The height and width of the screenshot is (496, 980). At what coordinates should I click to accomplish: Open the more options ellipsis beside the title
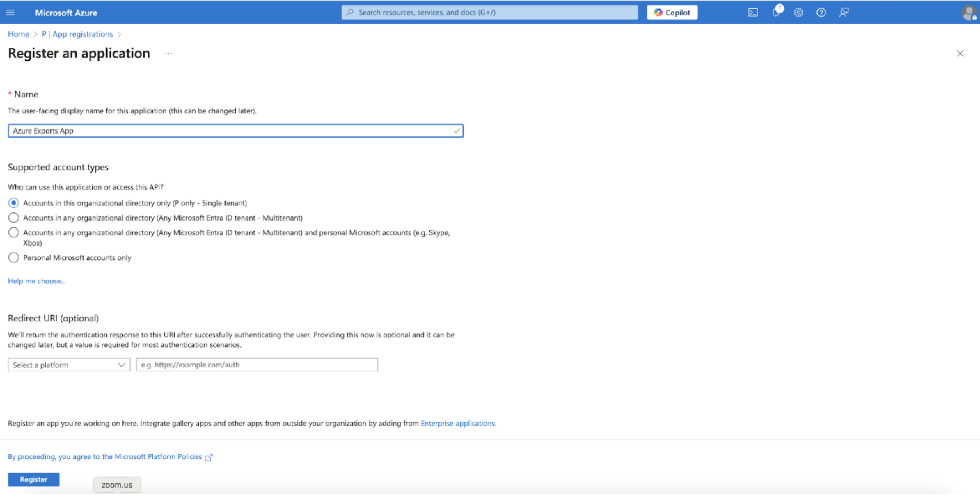168,54
